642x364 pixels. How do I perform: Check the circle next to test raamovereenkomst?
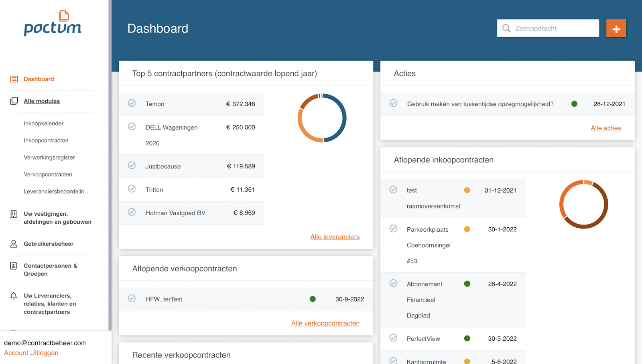point(393,189)
